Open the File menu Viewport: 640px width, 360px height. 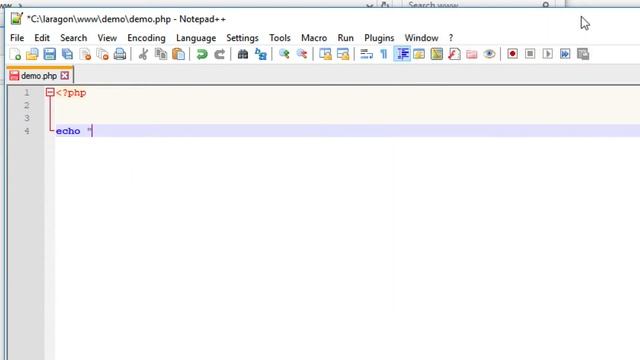[x=17, y=38]
